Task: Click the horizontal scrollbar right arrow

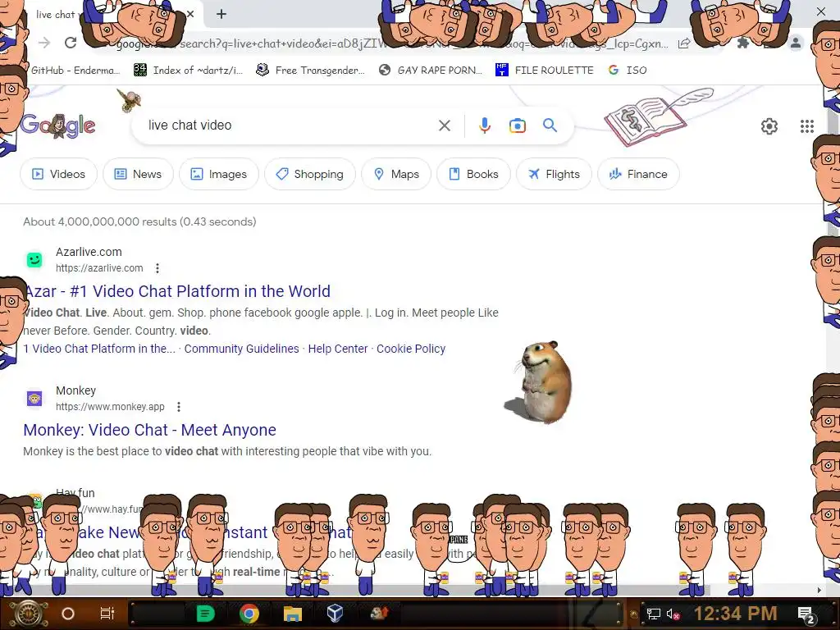Action: [819, 590]
